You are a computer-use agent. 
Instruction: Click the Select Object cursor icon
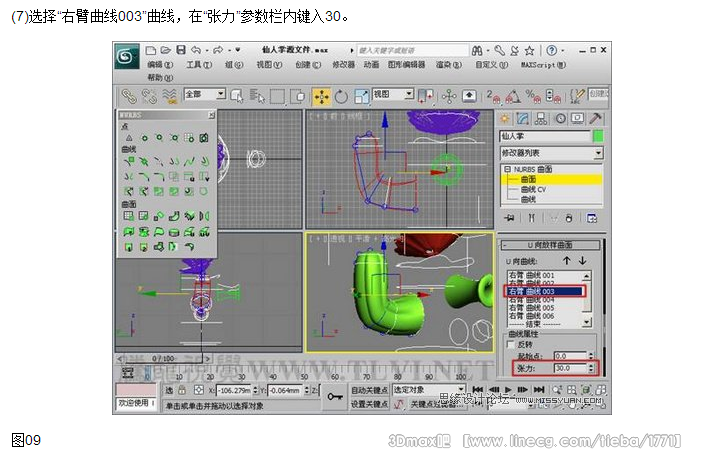237,96
